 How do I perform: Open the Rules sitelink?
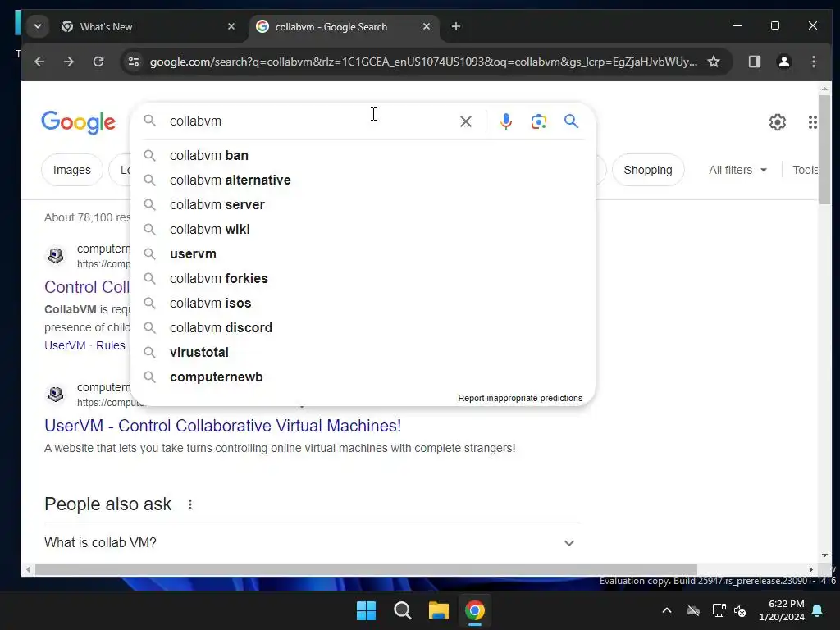111,345
